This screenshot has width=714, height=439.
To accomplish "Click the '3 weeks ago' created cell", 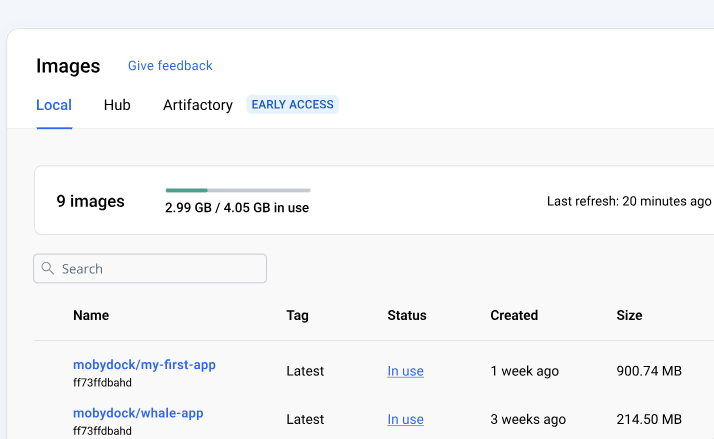I will (528, 419).
